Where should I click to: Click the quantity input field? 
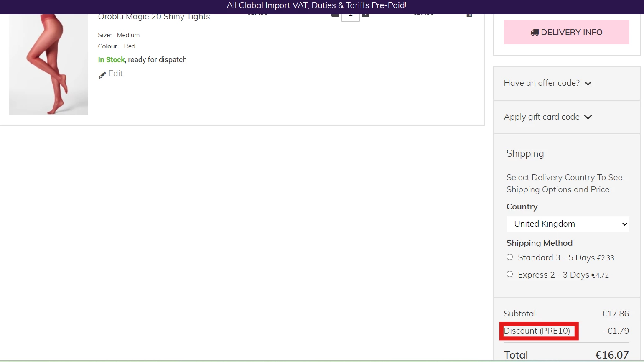click(350, 17)
